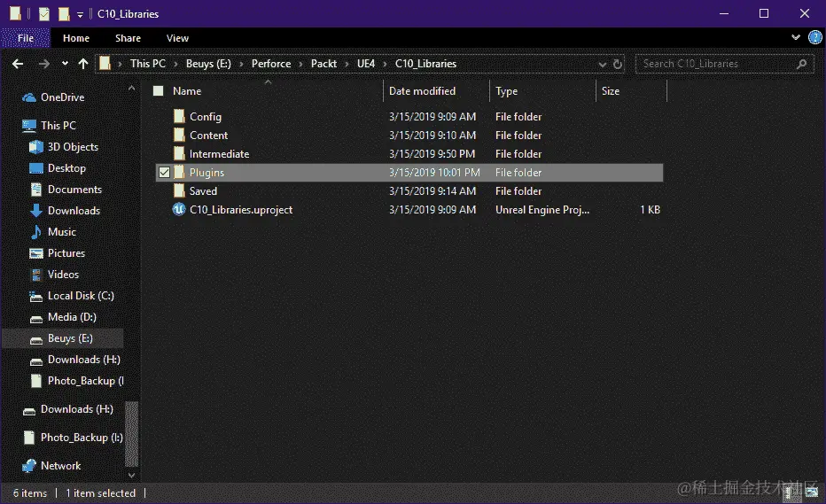This screenshot has height=504, width=826.
Task: Expand the chevron after Perforce in path
Action: [x=300, y=65]
